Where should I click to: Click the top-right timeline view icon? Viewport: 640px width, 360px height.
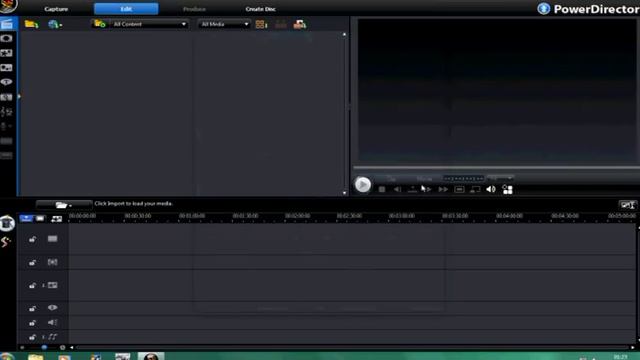point(627,205)
